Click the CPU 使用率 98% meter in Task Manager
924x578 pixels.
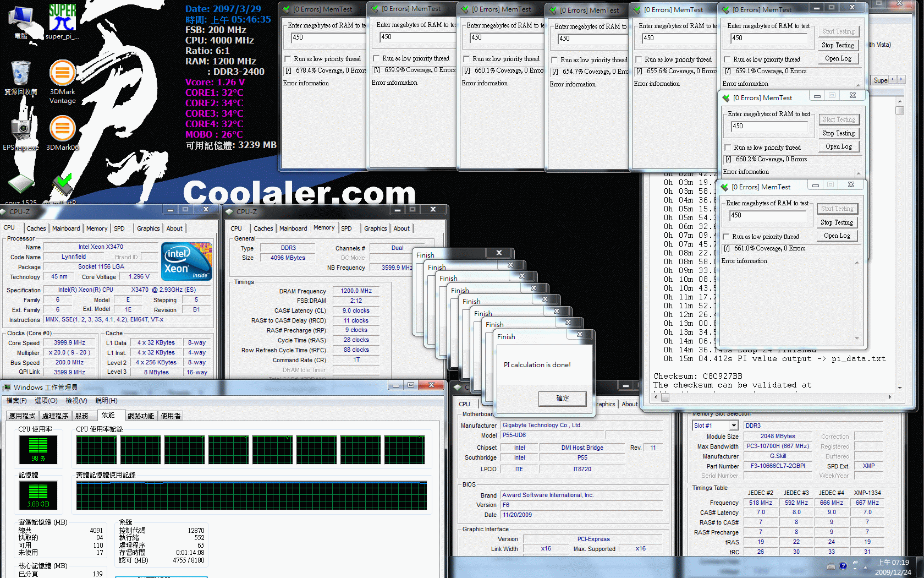click(x=38, y=449)
